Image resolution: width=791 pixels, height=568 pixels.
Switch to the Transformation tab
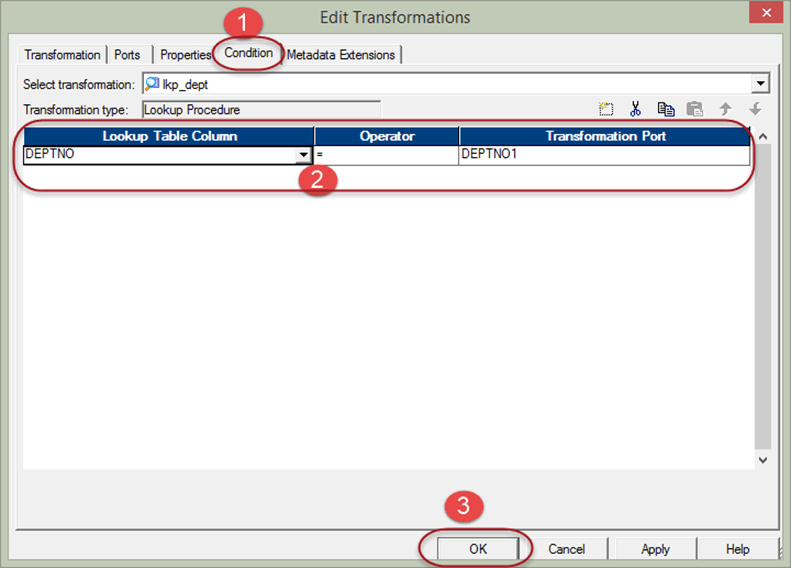[x=62, y=55]
